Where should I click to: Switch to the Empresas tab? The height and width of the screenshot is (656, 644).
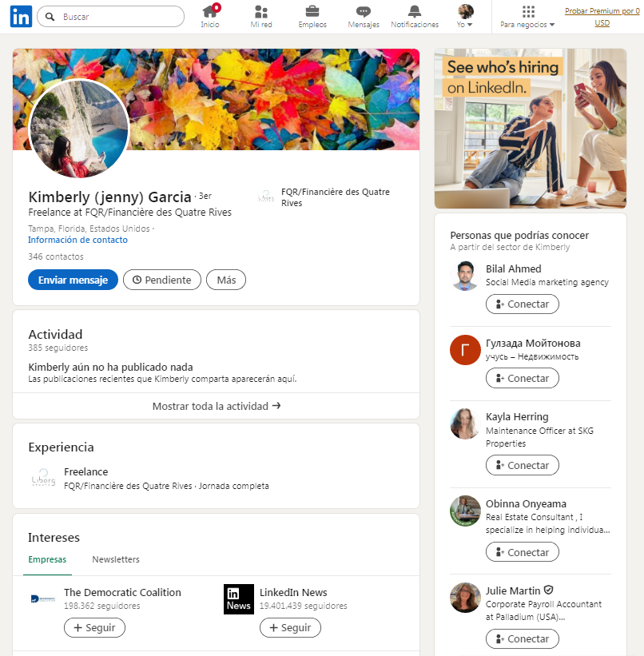pos(47,559)
